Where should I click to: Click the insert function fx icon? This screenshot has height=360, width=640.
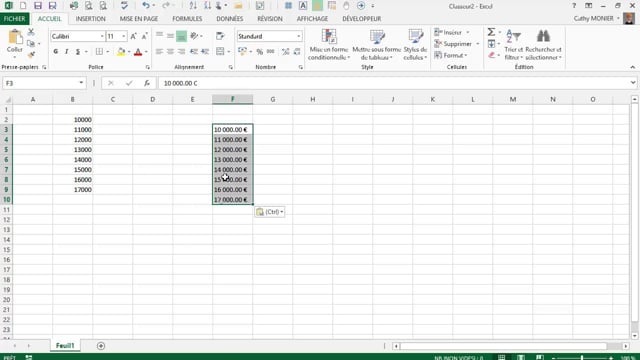point(147,83)
